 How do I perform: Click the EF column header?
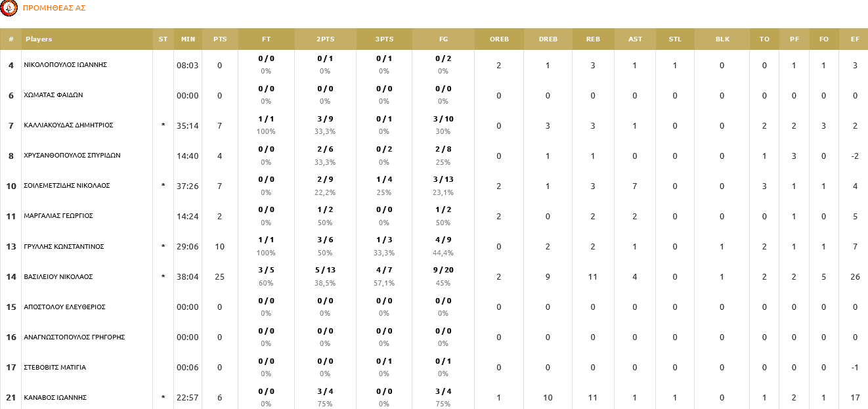pos(855,39)
